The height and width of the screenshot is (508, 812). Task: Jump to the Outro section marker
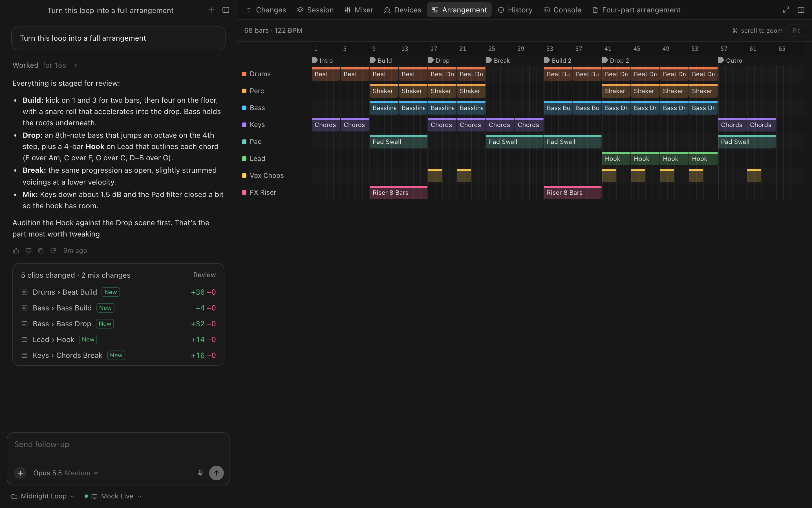tap(730, 60)
